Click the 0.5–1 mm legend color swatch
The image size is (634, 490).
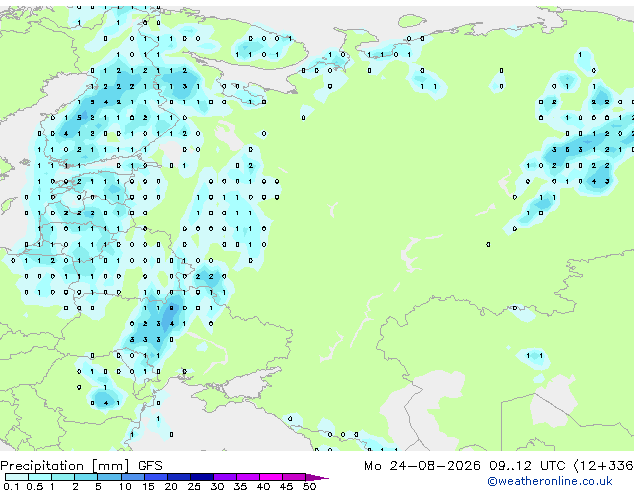pyautogui.click(x=40, y=477)
